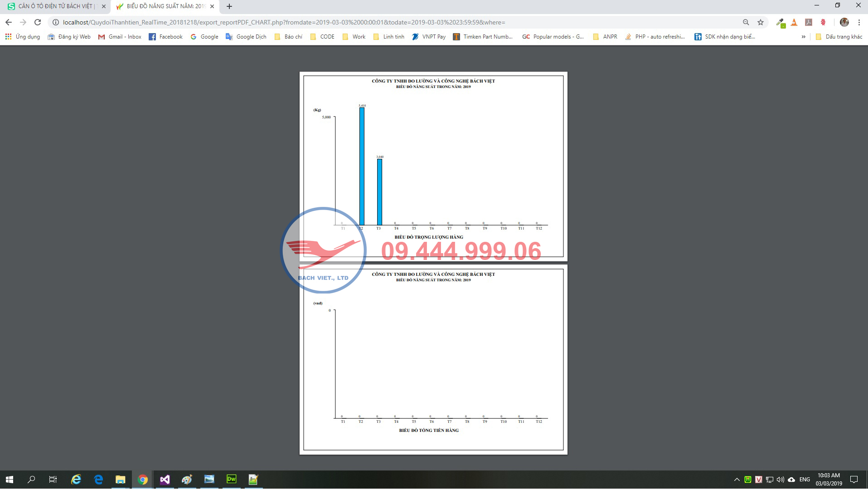Viewport: 868px width, 490px height.
Task: Launch Internet Explorer from the taskbar
Action: pyautogui.click(x=76, y=480)
